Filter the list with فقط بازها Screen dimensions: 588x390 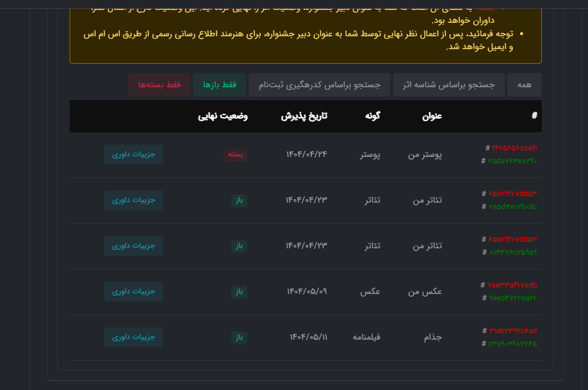click(220, 85)
